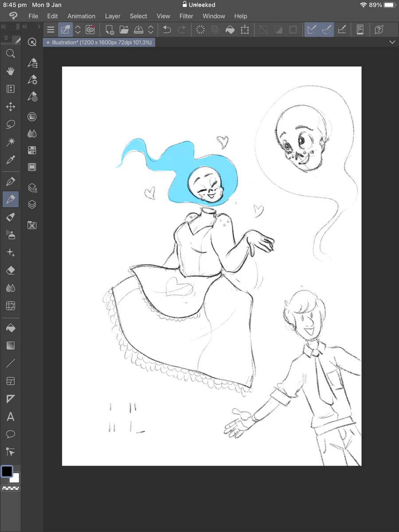Select the Move layer tool
The image size is (399, 532).
click(x=11, y=107)
